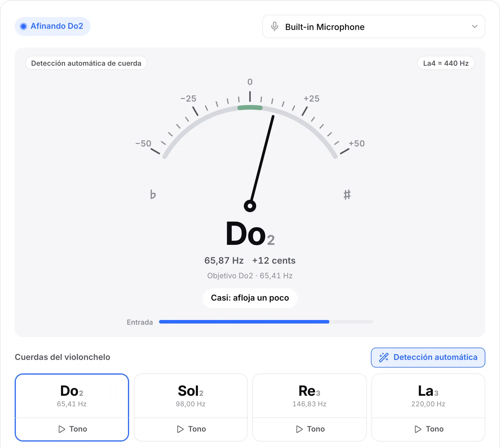The image size is (500, 448).
Task: Click the Entrada label
Action: (x=140, y=322)
